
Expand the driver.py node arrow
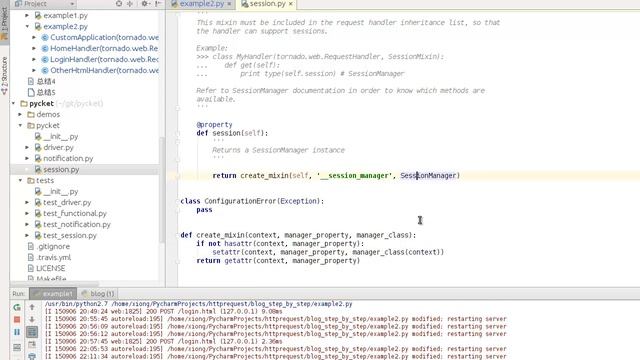click(27, 147)
